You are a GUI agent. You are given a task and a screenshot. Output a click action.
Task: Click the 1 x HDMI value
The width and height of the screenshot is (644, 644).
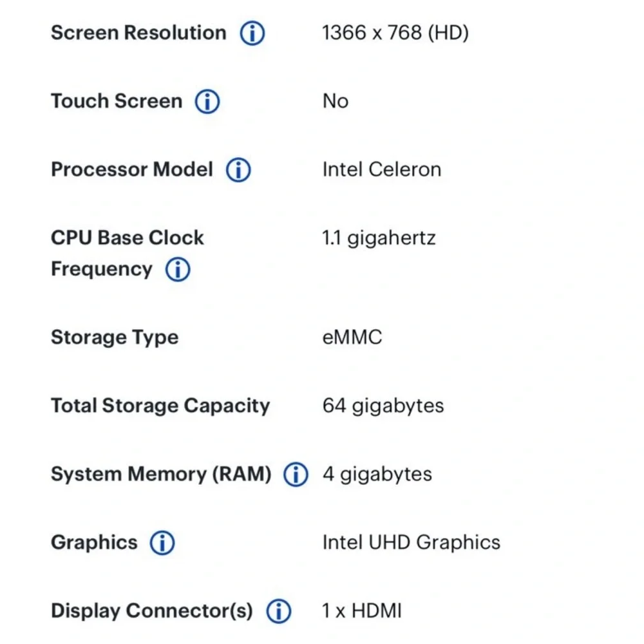pos(362,611)
